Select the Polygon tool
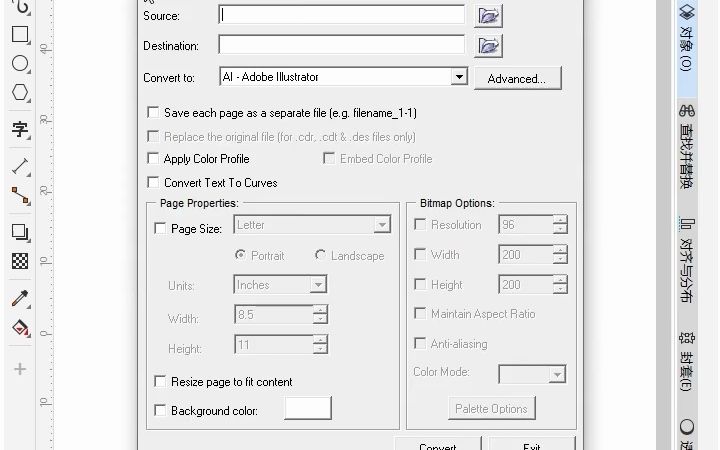 coord(20,92)
